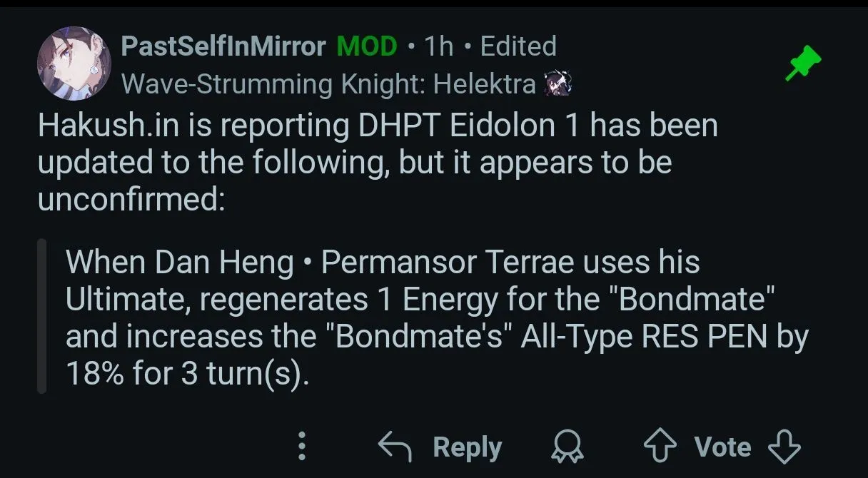Click the Wave-Strumming Knight: Helektra flair text
Viewport: 868px width, 478px height.
(x=328, y=84)
